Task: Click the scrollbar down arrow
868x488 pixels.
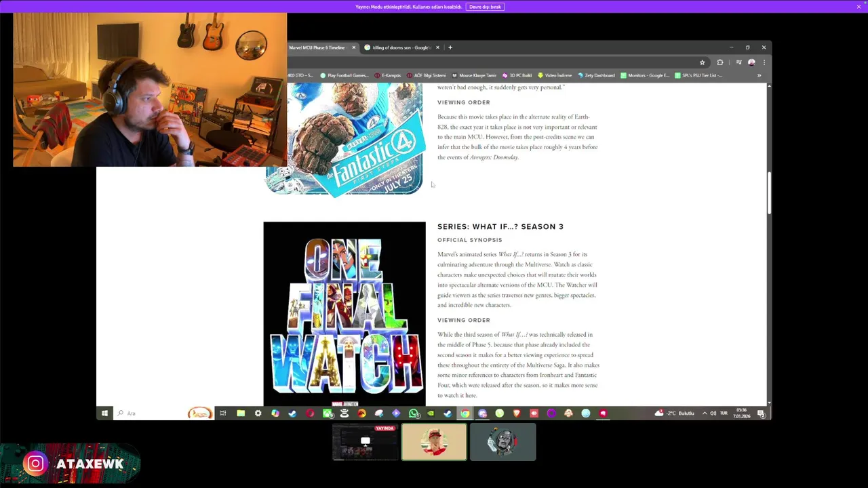Action: pos(769,403)
